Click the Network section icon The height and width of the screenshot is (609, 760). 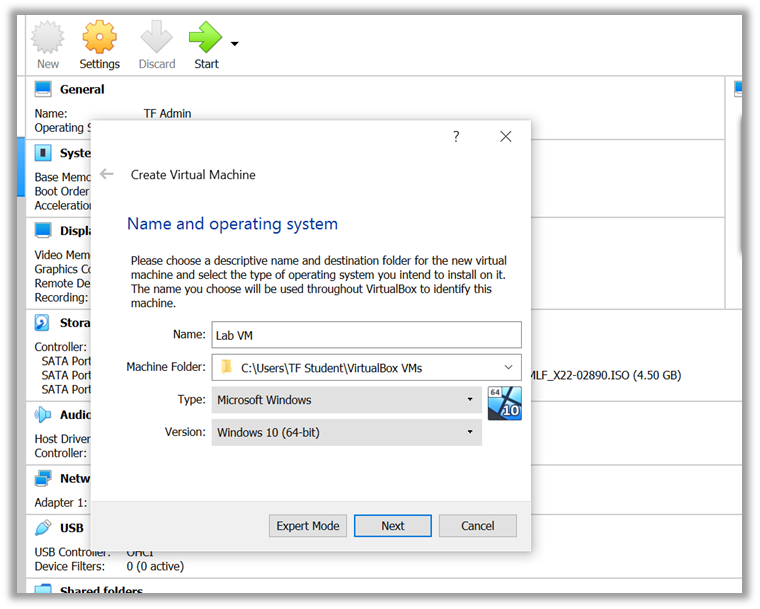[43, 479]
